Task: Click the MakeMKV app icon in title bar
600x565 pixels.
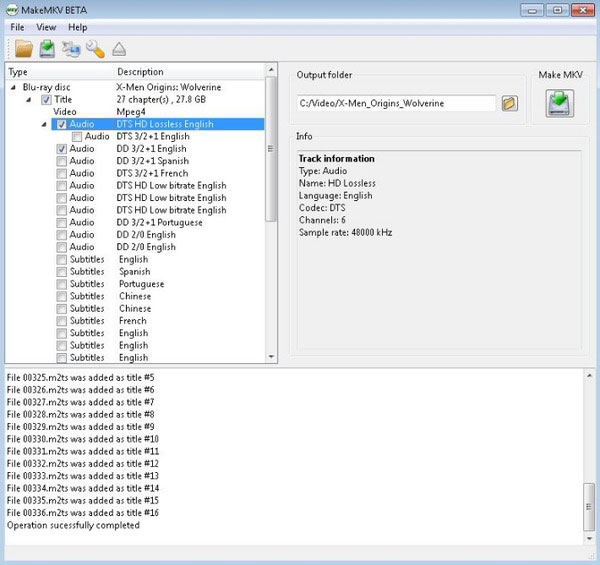Action: (12, 9)
